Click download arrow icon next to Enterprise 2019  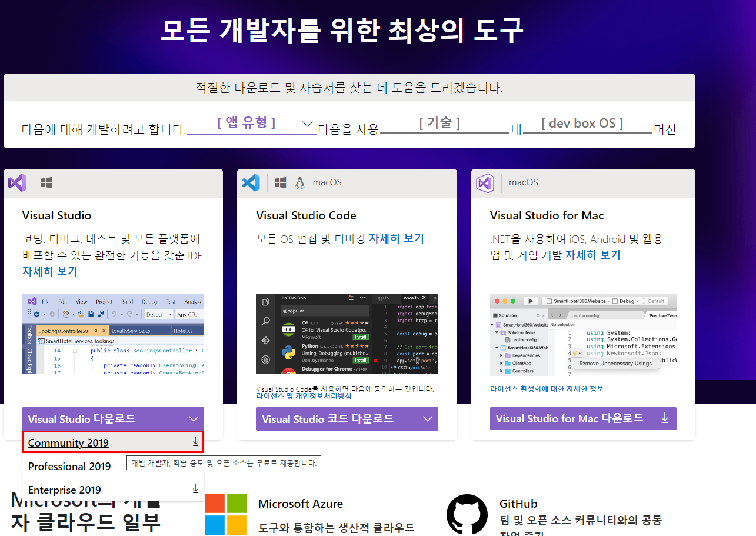pyautogui.click(x=195, y=489)
